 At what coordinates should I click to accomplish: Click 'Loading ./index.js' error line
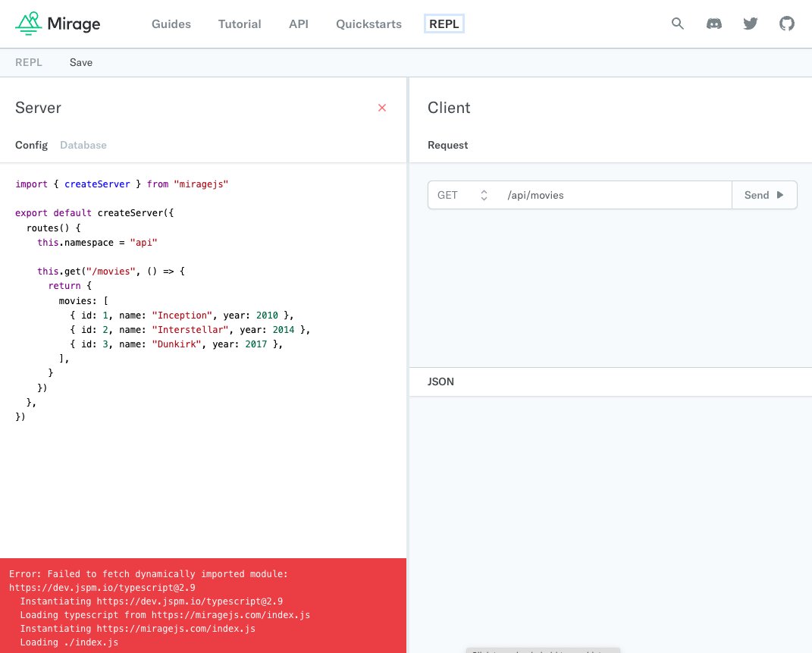click(x=70, y=642)
